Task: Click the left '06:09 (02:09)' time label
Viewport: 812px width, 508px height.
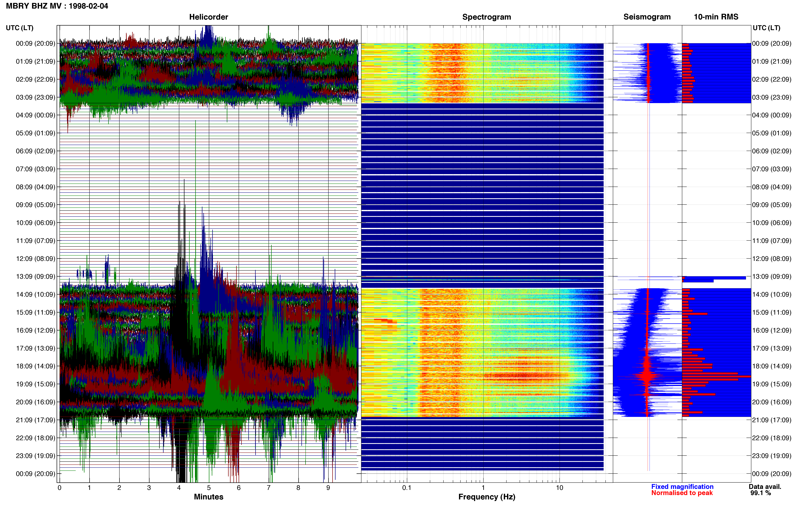Action: pyautogui.click(x=36, y=151)
